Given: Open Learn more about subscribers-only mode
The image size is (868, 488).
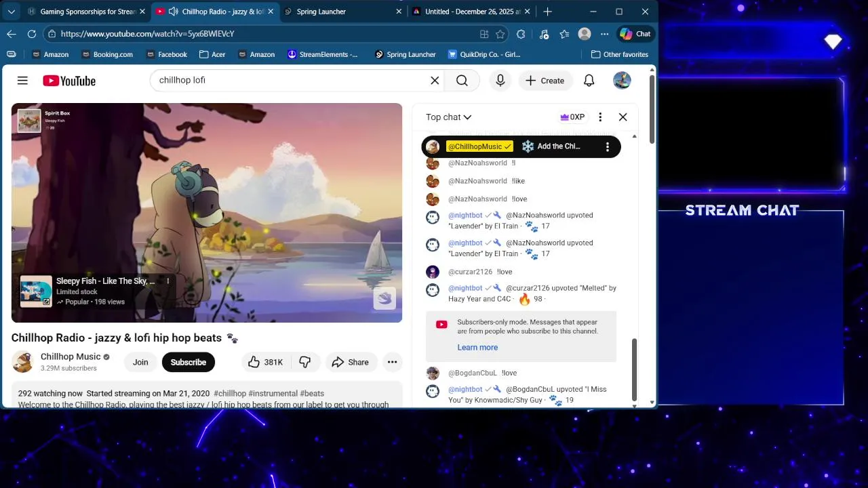Looking at the screenshot, I should 477,348.
